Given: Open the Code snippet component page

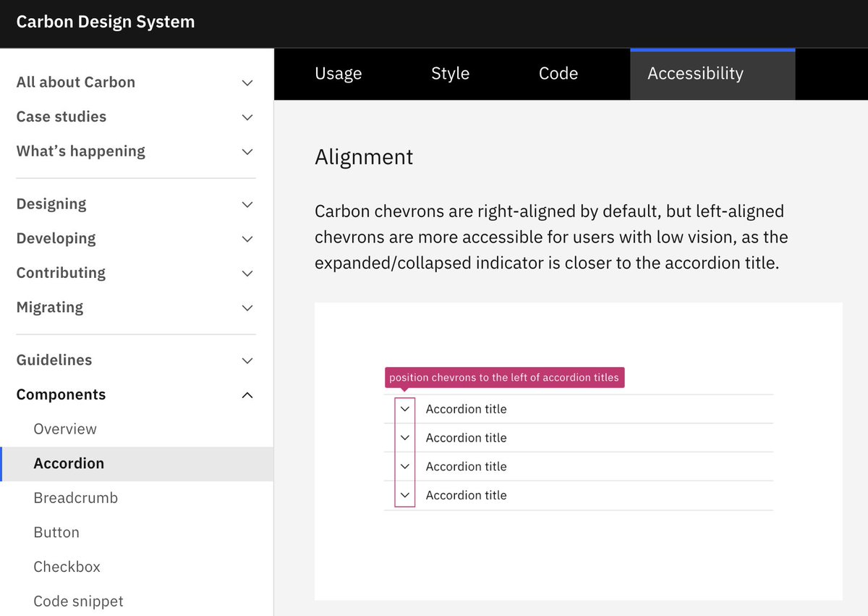Looking at the screenshot, I should [79, 602].
